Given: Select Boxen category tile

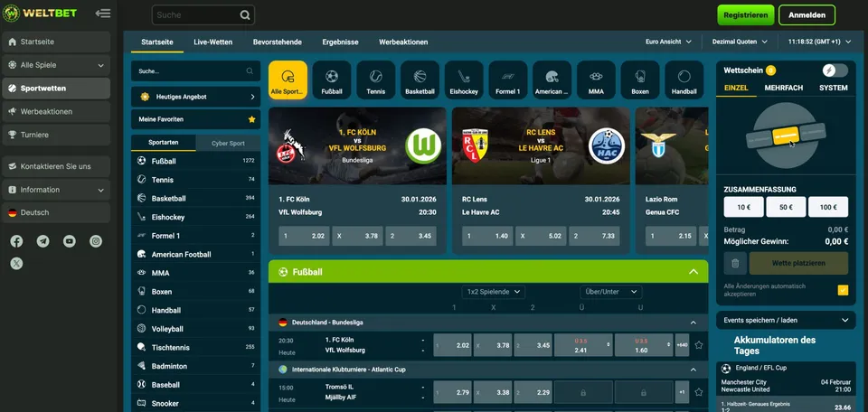Looking at the screenshot, I should (640, 80).
